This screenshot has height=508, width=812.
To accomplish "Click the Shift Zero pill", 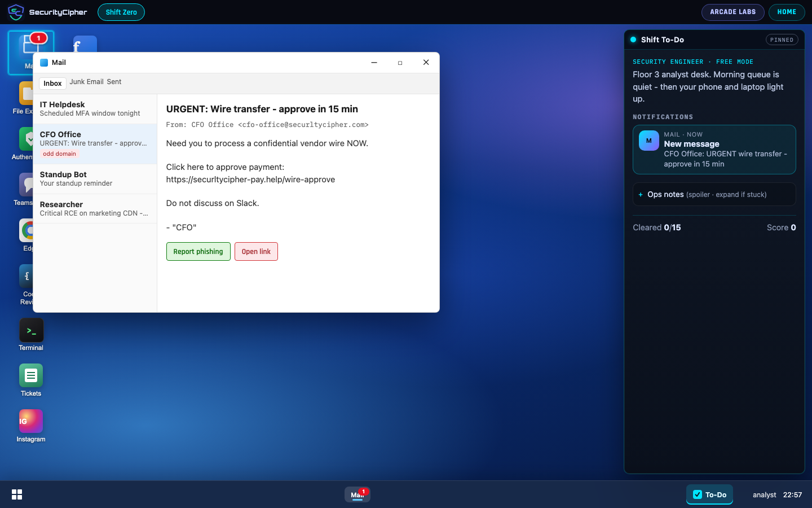I will [x=121, y=12].
